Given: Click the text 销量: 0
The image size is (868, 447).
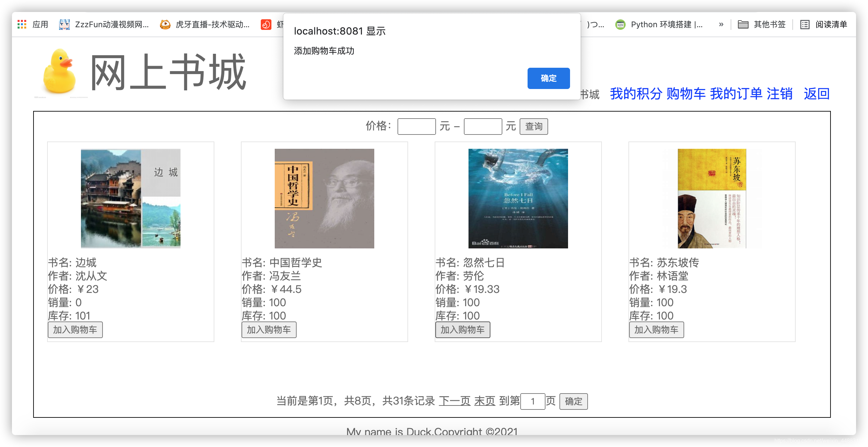Looking at the screenshot, I should coord(65,302).
